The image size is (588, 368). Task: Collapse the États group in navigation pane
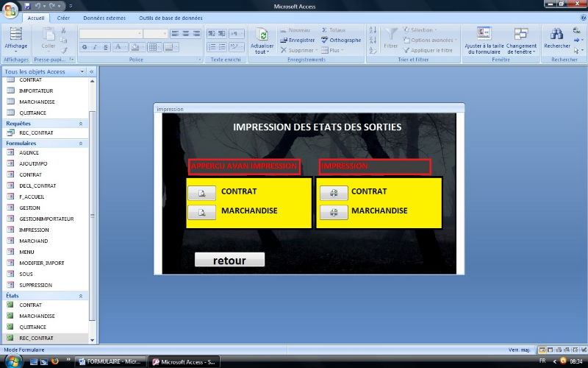[x=80, y=295]
